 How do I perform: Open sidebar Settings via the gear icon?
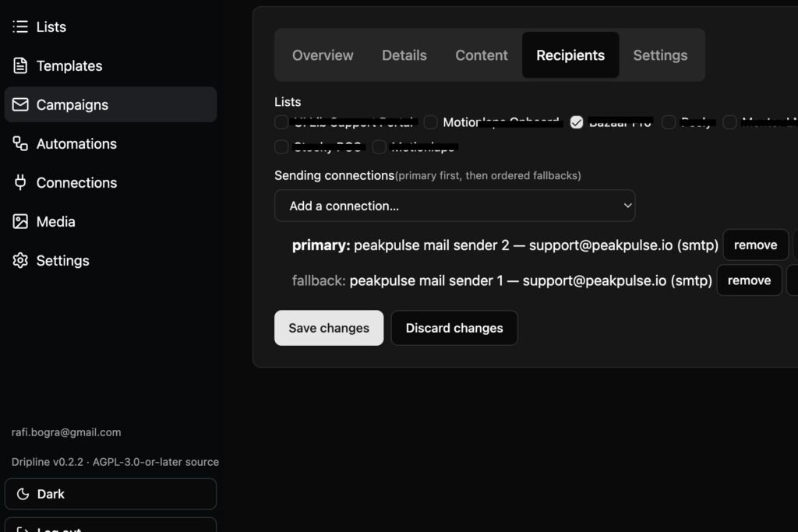pyautogui.click(x=20, y=260)
